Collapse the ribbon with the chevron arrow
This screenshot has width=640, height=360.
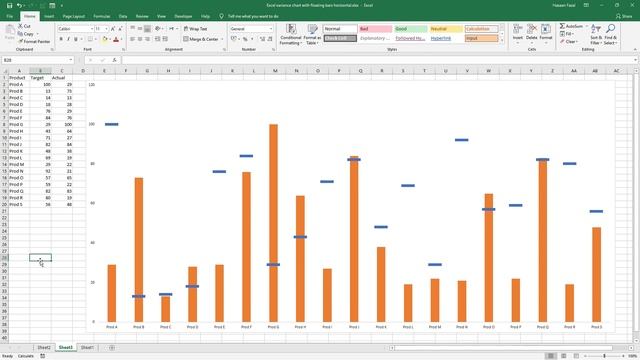635,49
